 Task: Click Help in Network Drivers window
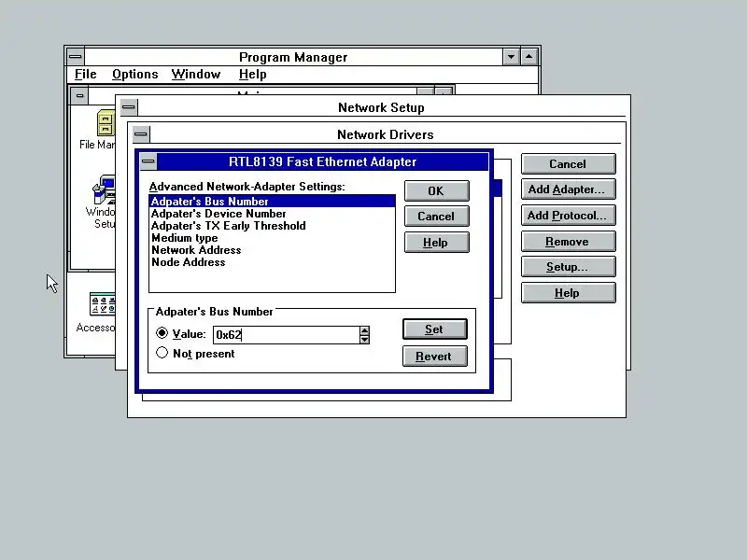point(569,293)
